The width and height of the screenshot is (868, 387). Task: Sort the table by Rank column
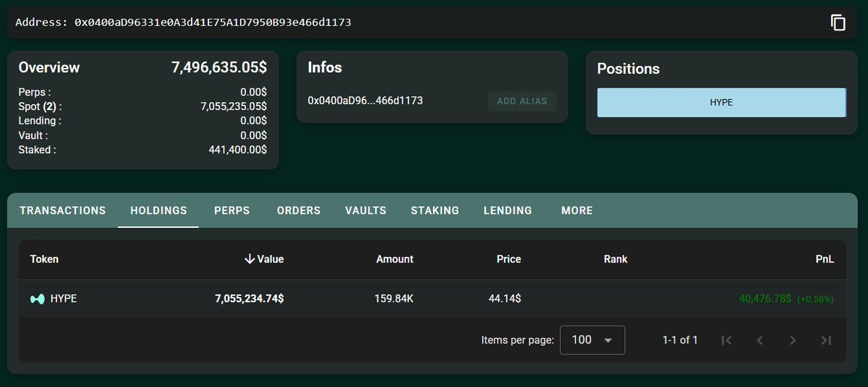616,259
